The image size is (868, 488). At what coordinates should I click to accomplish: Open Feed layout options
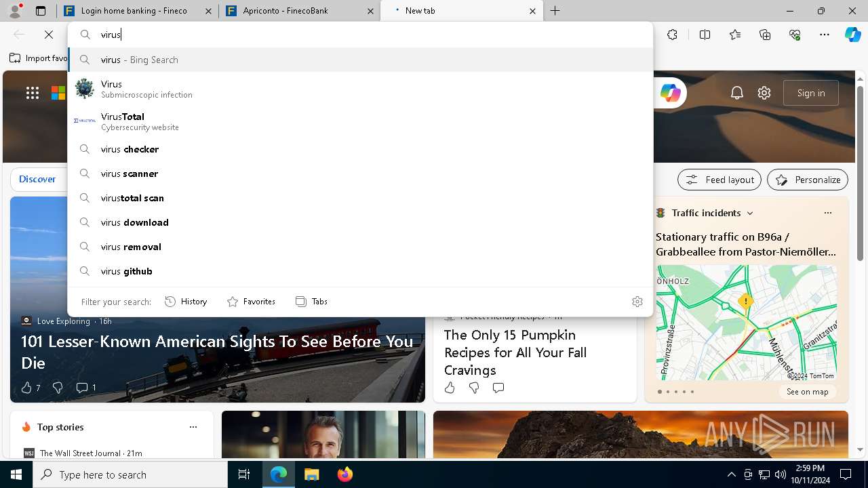[x=719, y=180]
